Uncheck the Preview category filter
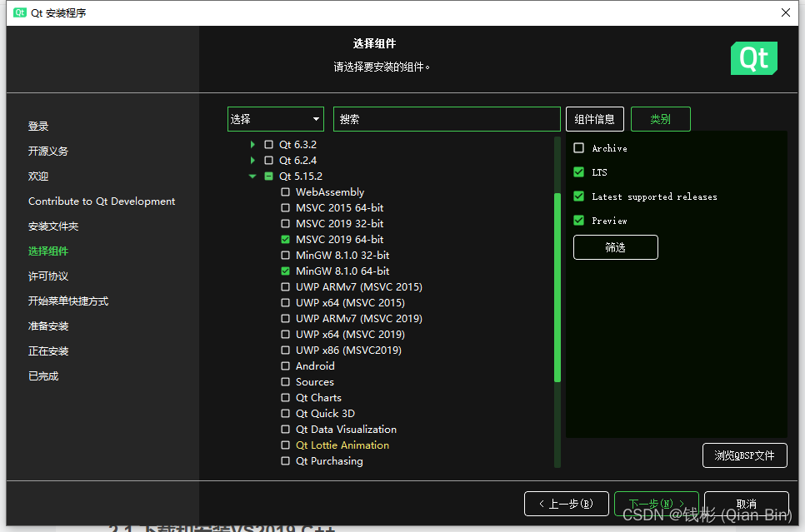Image resolution: width=805 pixels, height=532 pixels. [578, 220]
